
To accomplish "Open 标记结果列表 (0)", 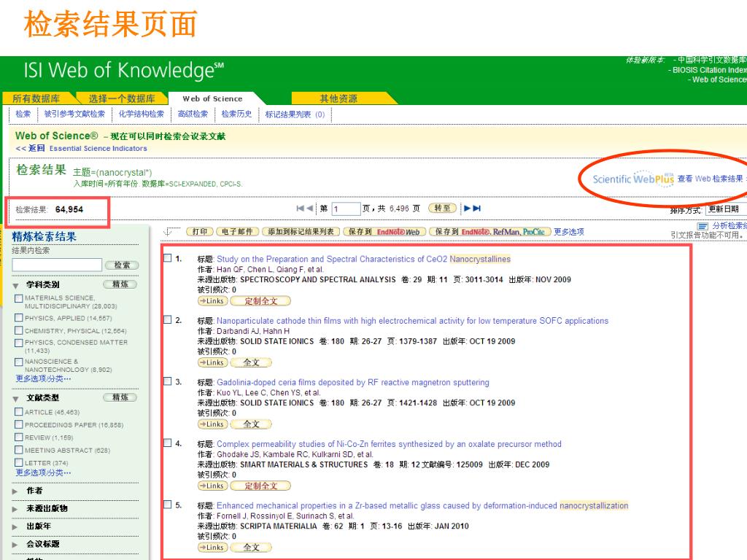I will point(295,114).
